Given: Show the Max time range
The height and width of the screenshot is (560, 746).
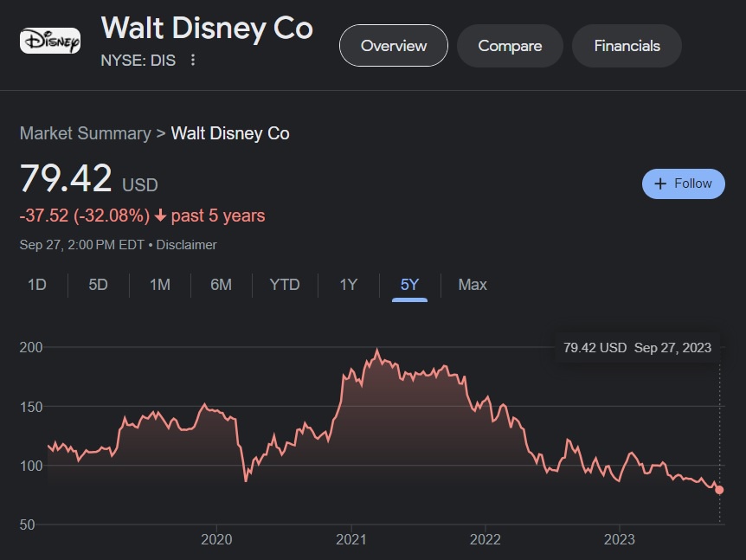Looking at the screenshot, I should click(473, 285).
